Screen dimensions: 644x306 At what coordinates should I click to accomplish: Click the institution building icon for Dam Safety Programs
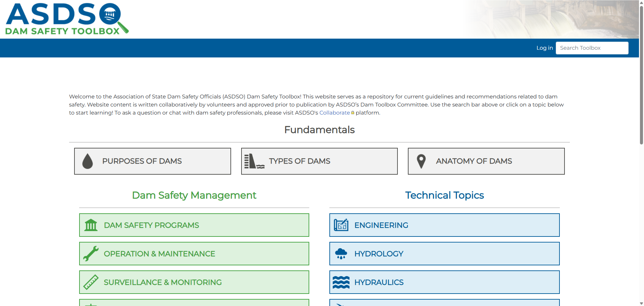point(91,225)
